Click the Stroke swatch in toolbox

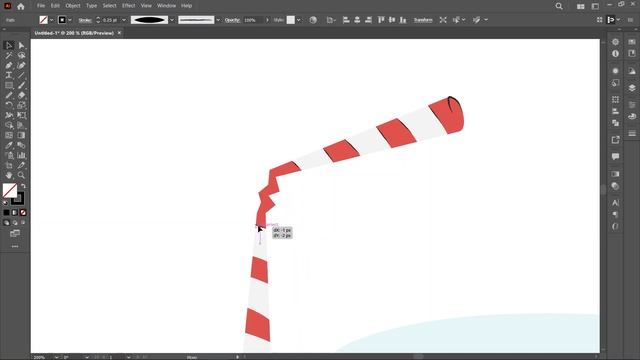tap(18, 199)
